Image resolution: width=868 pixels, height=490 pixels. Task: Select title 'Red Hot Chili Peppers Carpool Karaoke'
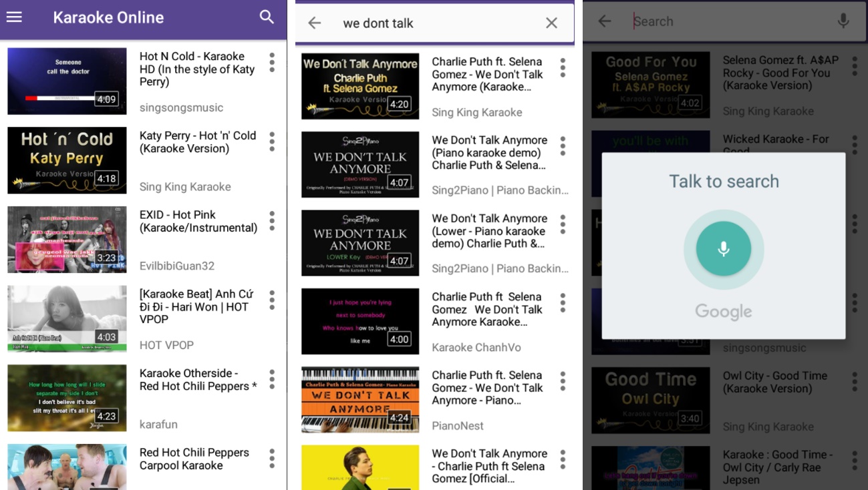tap(194, 459)
